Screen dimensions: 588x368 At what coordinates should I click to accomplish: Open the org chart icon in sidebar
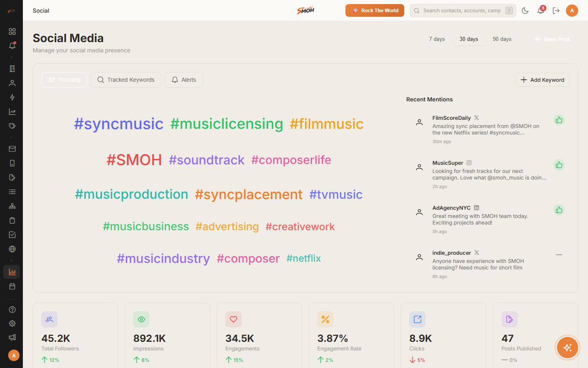(12, 206)
